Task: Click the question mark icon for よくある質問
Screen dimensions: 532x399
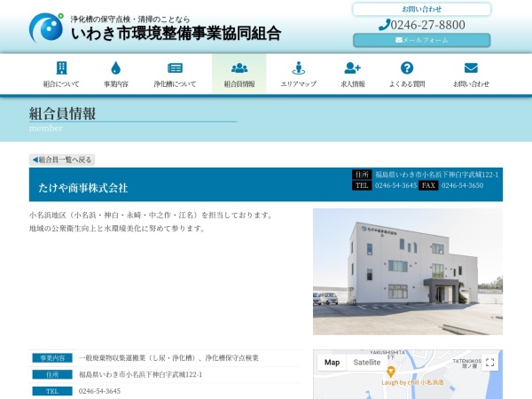Action: [407, 68]
